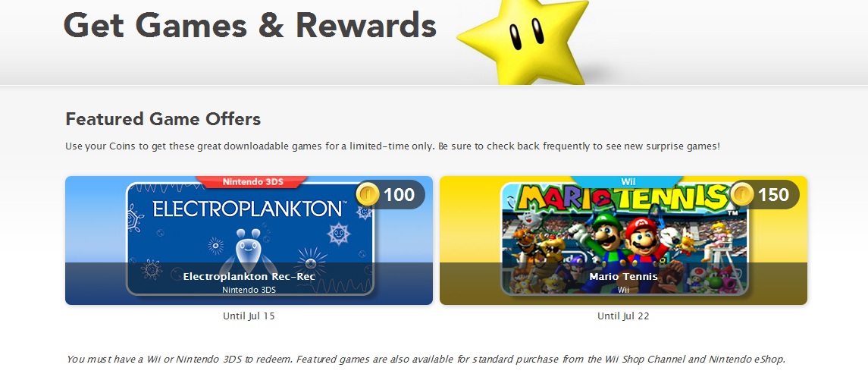Open the Mario Tennis title link
This screenshot has width=868, height=377.
tap(623, 277)
